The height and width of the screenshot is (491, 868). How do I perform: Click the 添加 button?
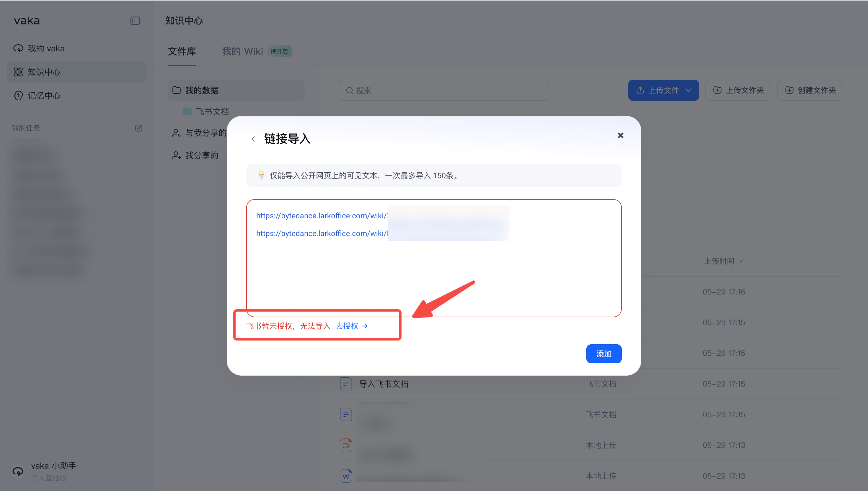click(604, 354)
